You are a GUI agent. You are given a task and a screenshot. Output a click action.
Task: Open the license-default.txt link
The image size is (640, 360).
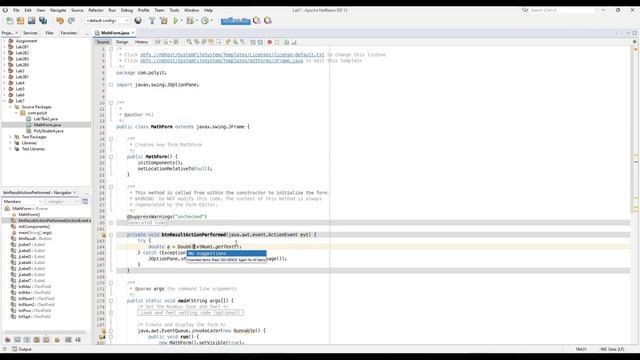coord(232,54)
